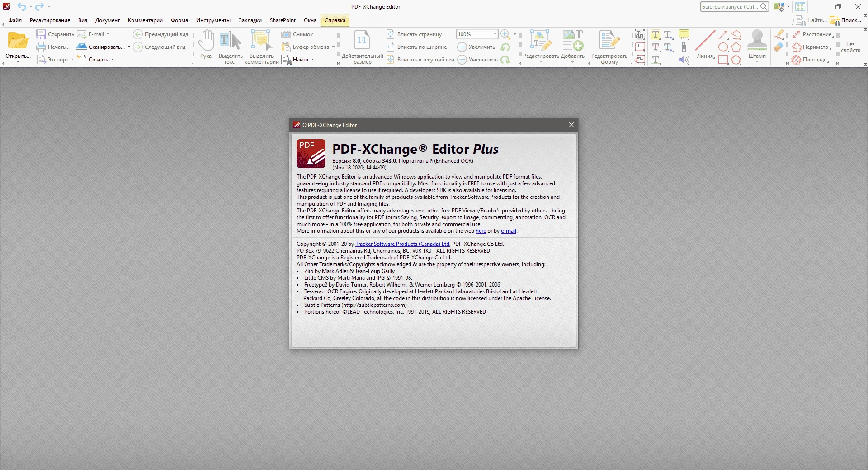Viewport: 868px width, 470px height.
Task: Click Previous View (Предыдущий вид)
Action: [x=161, y=34]
